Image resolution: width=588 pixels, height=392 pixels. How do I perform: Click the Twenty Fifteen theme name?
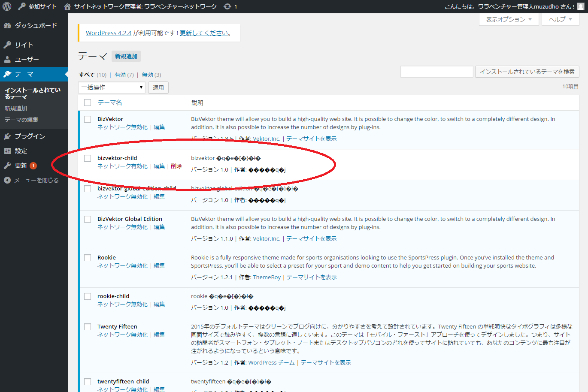(117, 327)
